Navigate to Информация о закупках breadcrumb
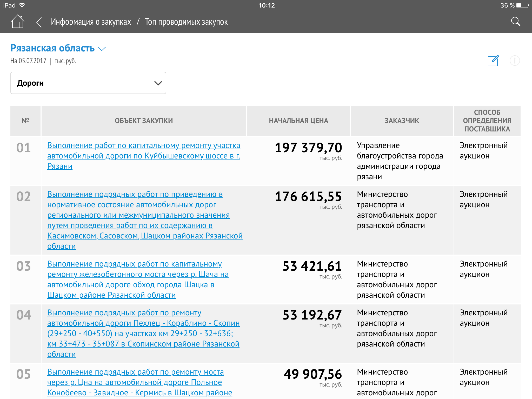This screenshot has height=399, width=532. click(91, 22)
